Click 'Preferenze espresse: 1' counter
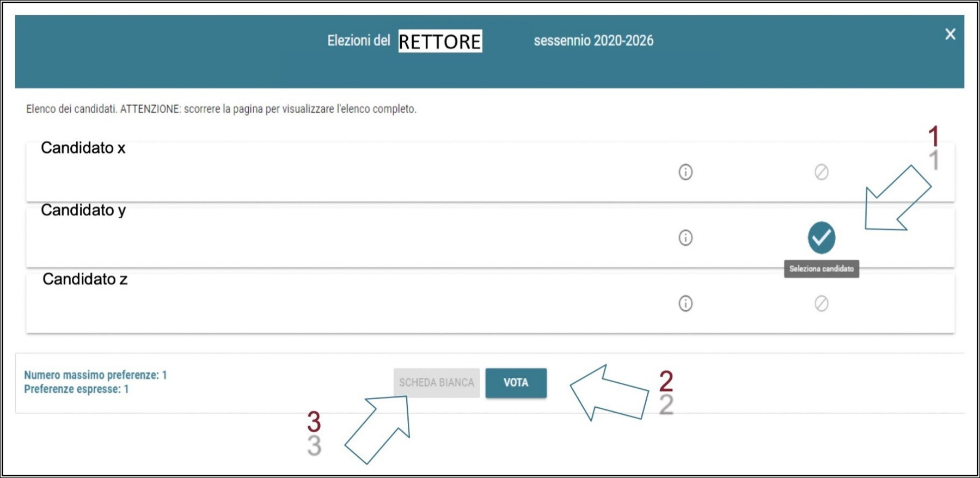 click(x=76, y=389)
